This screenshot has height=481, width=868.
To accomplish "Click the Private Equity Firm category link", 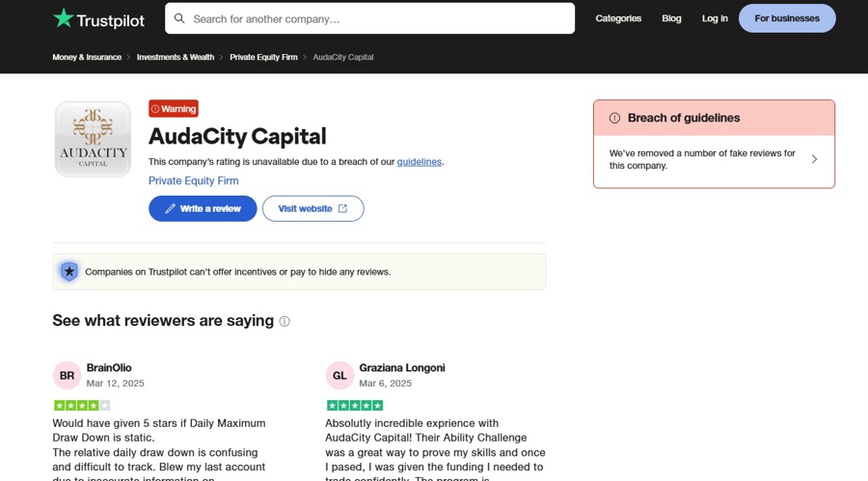I will pyautogui.click(x=193, y=180).
